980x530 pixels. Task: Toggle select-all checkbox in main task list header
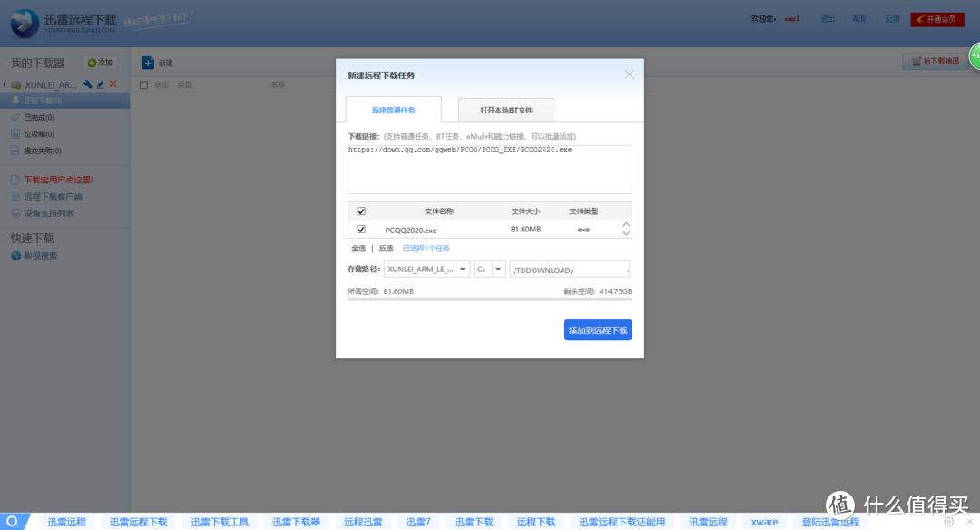(x=143, y=85)
